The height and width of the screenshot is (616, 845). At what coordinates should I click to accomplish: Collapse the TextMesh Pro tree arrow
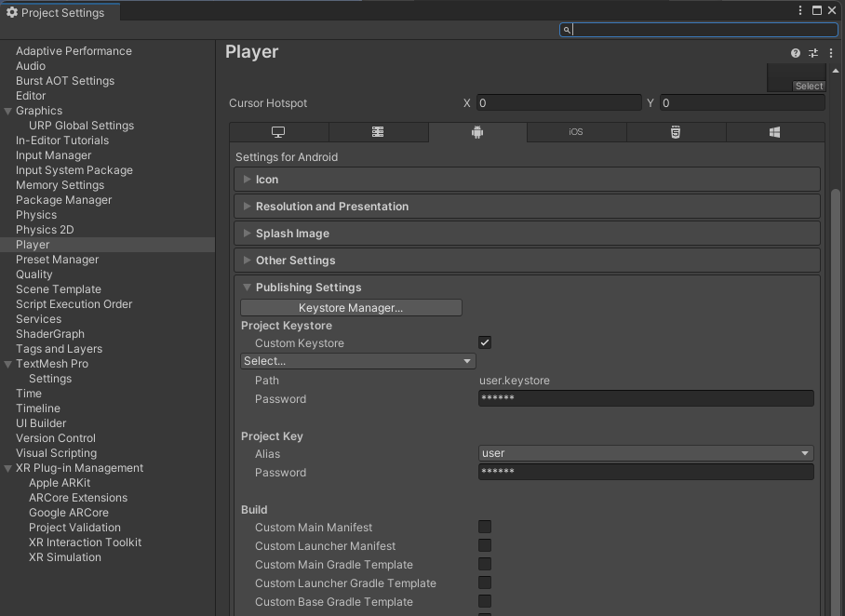[7, 365]
